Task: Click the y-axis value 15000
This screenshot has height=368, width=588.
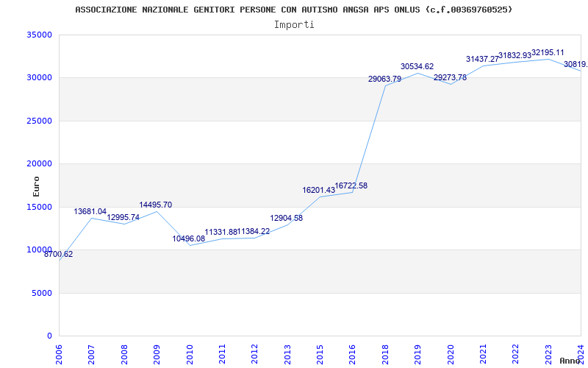Action: (39, 207)
